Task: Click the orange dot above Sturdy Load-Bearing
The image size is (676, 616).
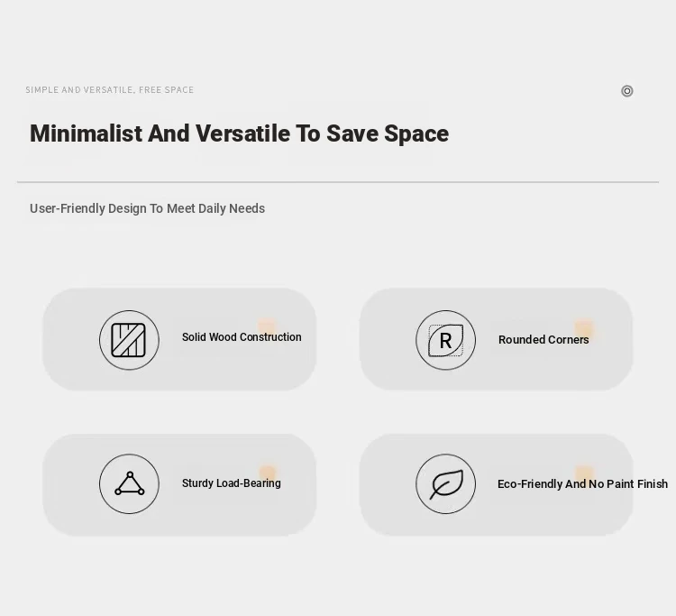Action: 268,473
